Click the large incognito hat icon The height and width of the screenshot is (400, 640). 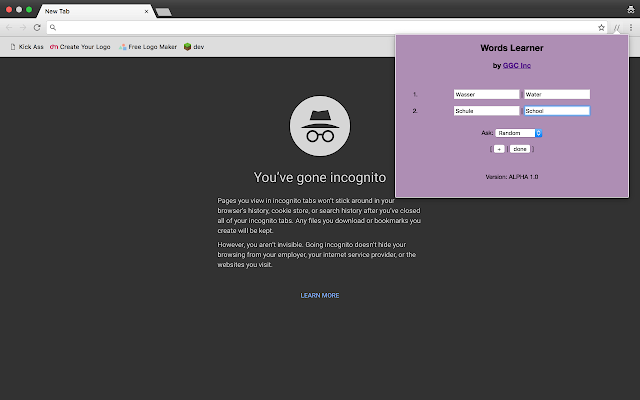click(320, 126)
